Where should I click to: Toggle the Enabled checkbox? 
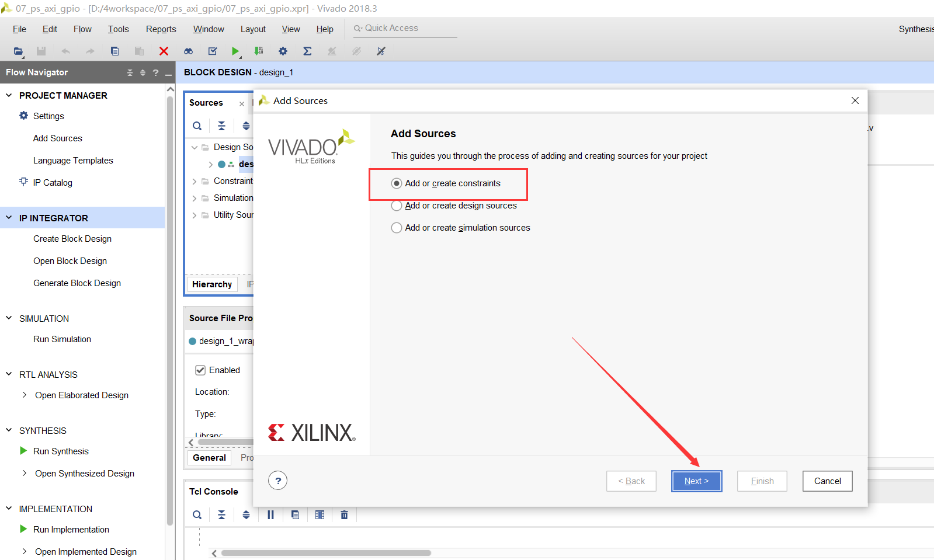200,370
